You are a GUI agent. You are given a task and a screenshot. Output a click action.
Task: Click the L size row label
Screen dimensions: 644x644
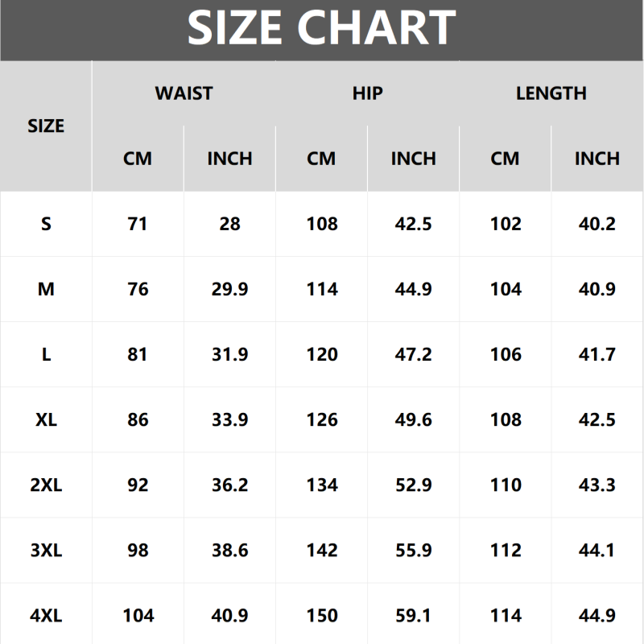pos(46,354)
